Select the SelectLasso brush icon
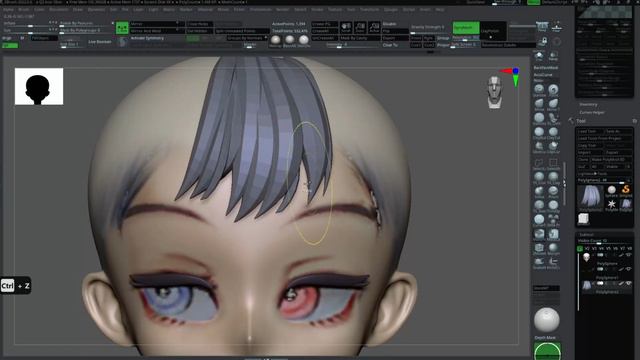This screenshot has height=360, width=640. click(539, 163)
